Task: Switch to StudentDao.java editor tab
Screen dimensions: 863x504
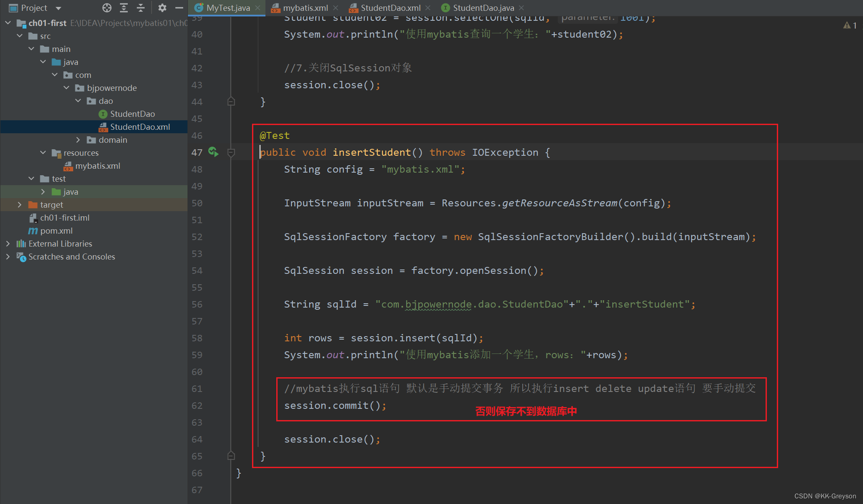Action: (483, 8)
